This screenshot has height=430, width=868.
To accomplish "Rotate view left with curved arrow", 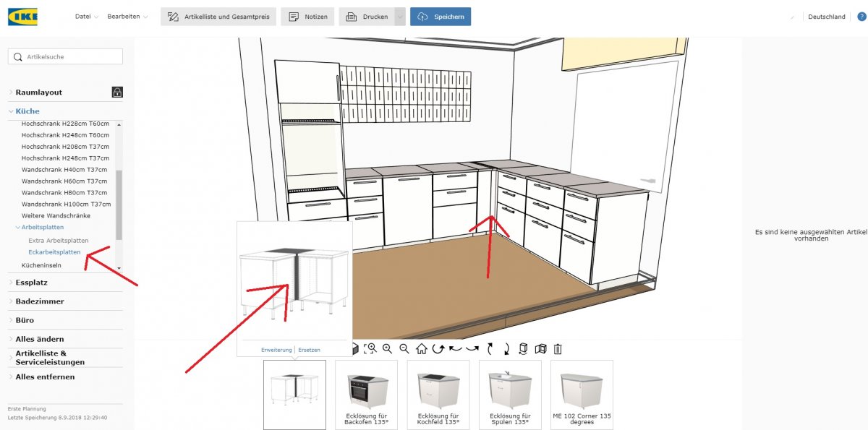I will pos(456,348).
